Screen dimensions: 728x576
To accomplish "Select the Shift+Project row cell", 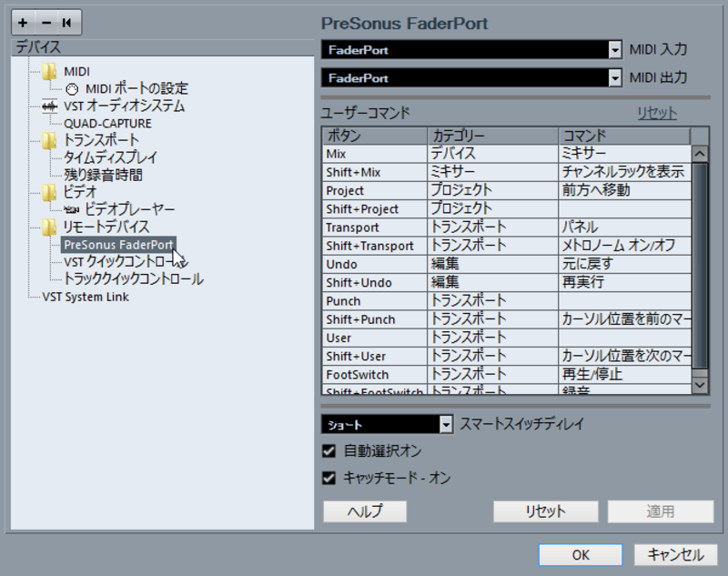I will [375, 209].
